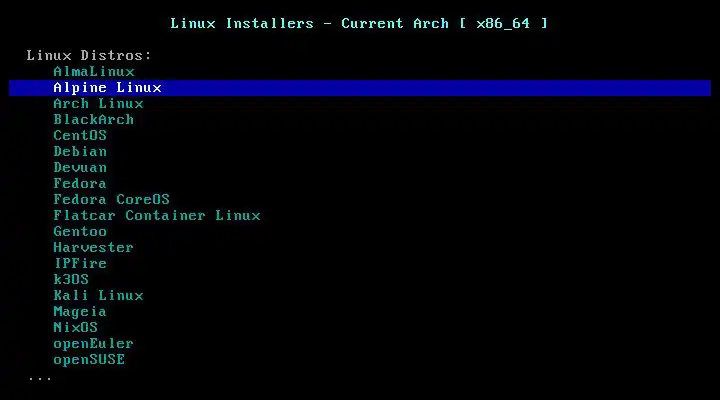
Task: Select Harvester from the list
Action: coord(94,248)
